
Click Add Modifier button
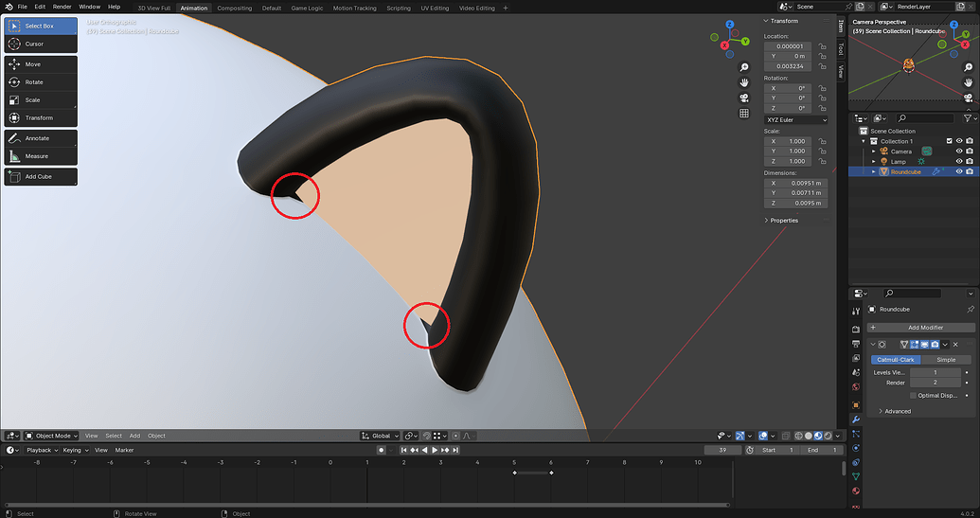click(920, 328)
